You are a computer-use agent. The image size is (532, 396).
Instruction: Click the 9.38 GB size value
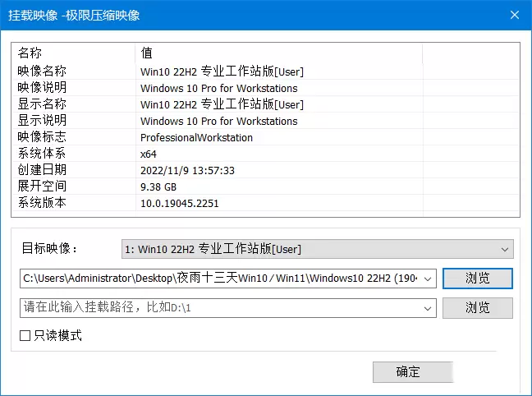pos(158,187)
